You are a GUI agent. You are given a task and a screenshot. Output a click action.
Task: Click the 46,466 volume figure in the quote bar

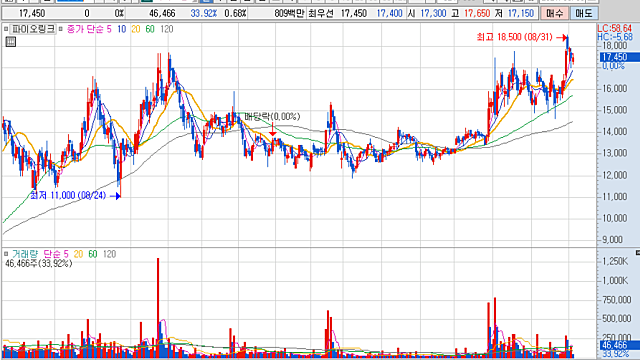click(x=162, y=13)
